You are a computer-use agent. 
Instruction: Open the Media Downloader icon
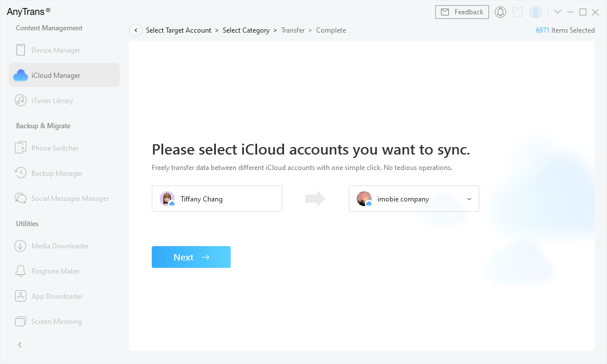pos(21,246)
